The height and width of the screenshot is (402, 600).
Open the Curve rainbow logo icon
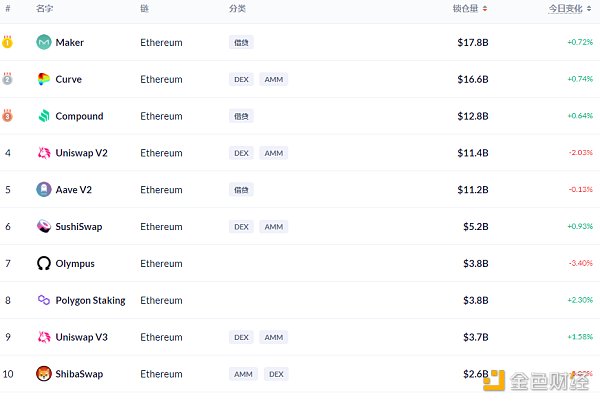click(x=44, y=79)
